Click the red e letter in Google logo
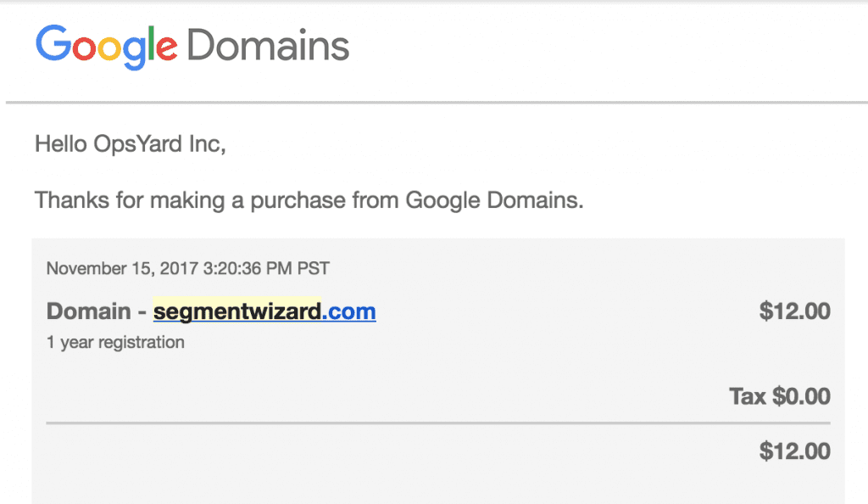 [167, 48]
